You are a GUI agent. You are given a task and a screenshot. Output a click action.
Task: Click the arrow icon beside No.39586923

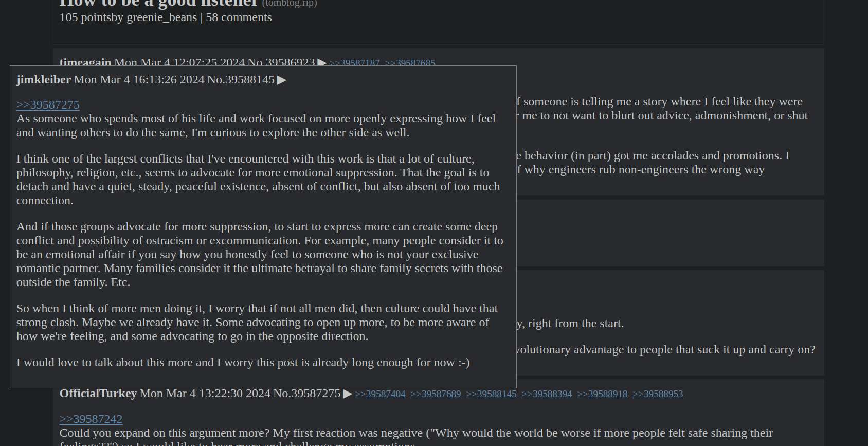(322, 63)
